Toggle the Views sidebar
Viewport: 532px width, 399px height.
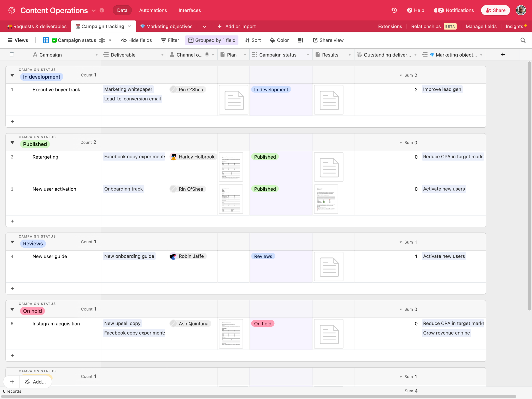pos(18,40)
